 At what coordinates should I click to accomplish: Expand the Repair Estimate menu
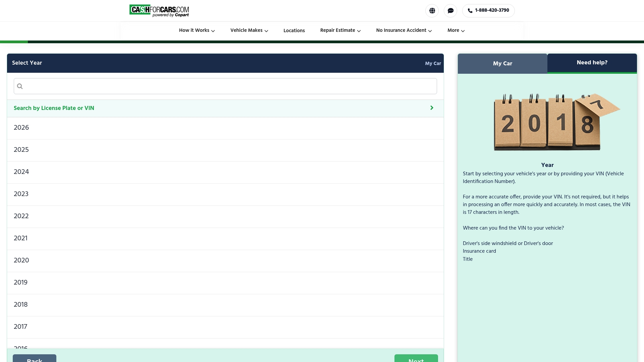pyautogui.click(x=340, y=31)
